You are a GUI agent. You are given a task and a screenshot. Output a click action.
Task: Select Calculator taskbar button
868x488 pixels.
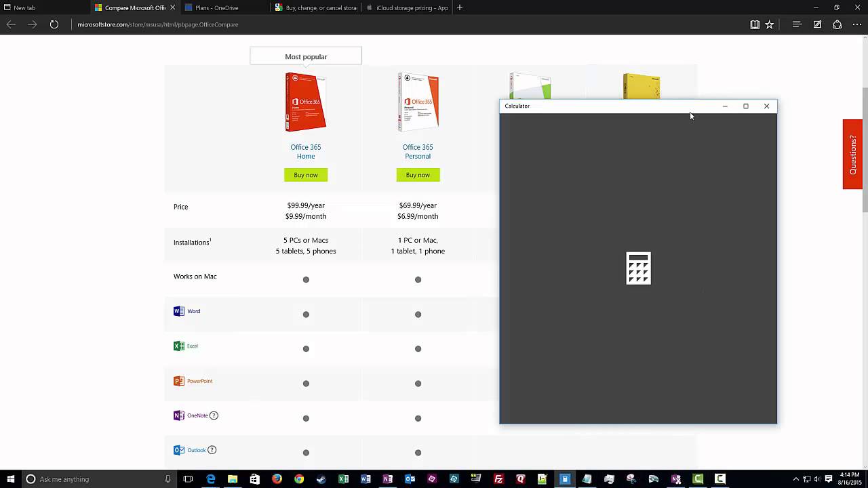tap(564, 479)
